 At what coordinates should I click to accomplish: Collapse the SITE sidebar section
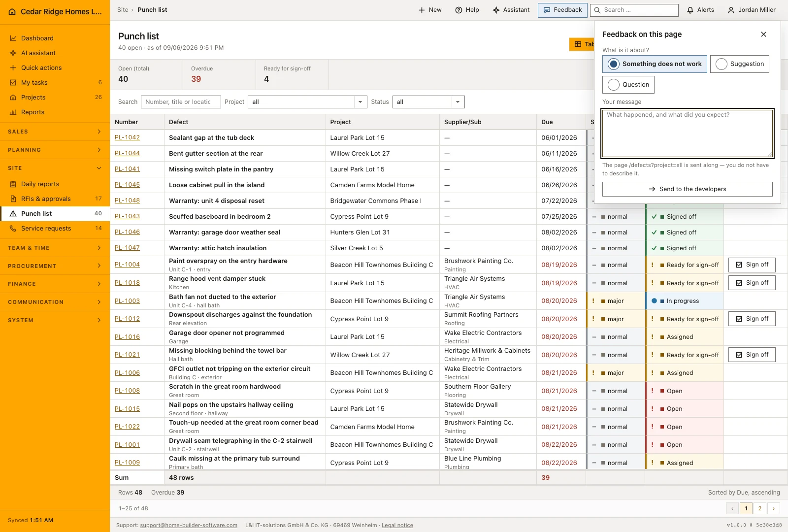coord(55,168)
